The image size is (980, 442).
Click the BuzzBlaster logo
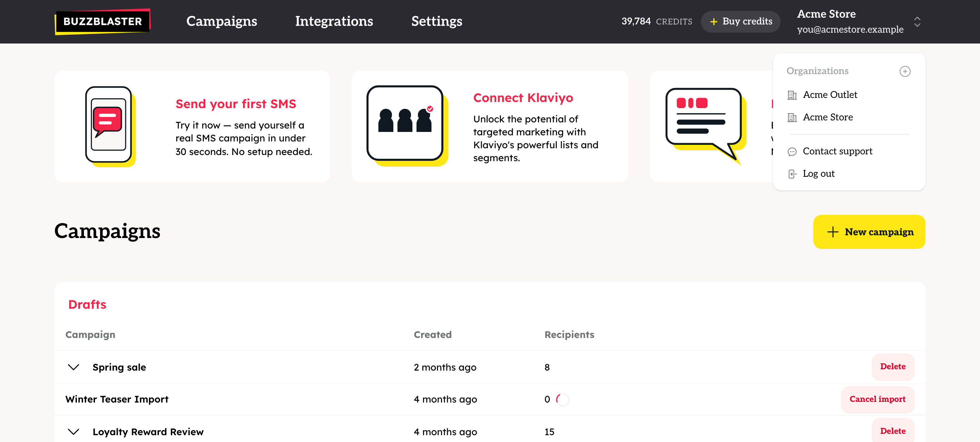(x=103, y=21)
